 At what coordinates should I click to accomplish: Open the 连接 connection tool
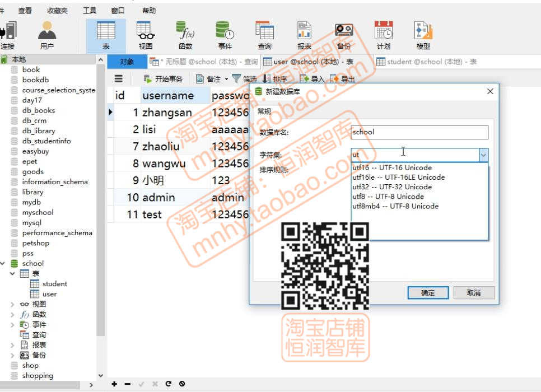click(x=8, y=35)
